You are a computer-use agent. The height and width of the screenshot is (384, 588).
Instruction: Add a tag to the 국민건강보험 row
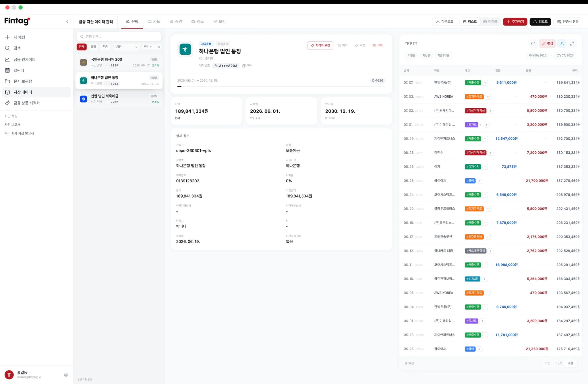coord(484,279)
